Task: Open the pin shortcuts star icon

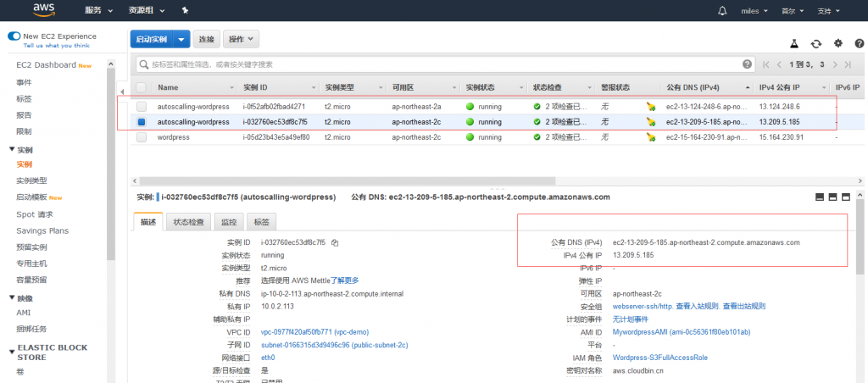Action: pos(185,10)
